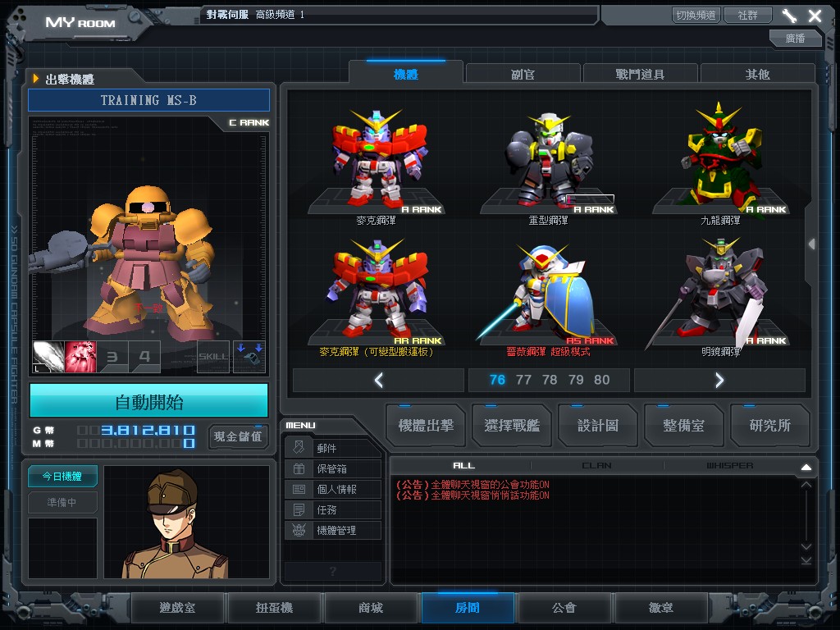The width and height of the screenshot is (840, 630).
Task: Click the 切換頻道 switch channel button
Action: tap(696, 15)
